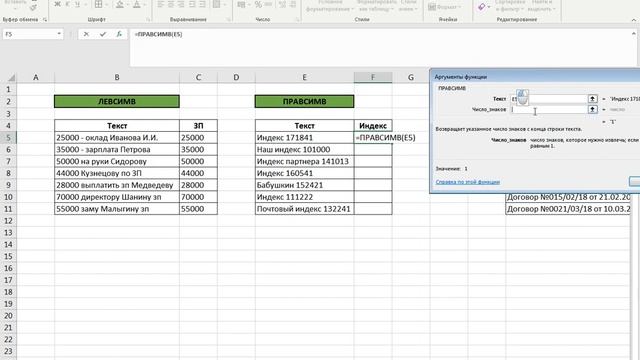Collapse dialog using Текст range selector button
The height and width of the screenshot is (360, 640).
click(592, 99)
